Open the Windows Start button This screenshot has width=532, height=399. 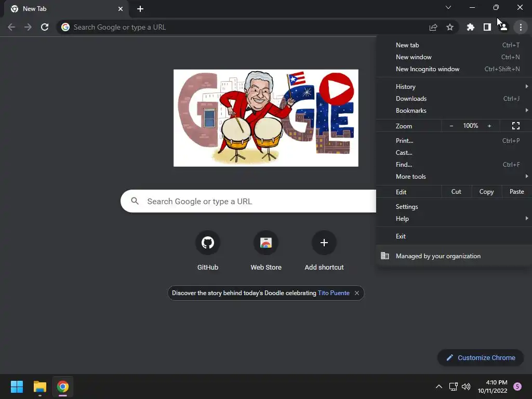tap(17, 387)
